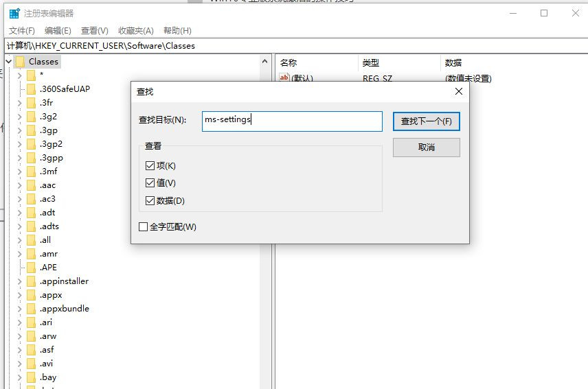Open the 收藏夹(A) favorites menu

click(136, 31)
